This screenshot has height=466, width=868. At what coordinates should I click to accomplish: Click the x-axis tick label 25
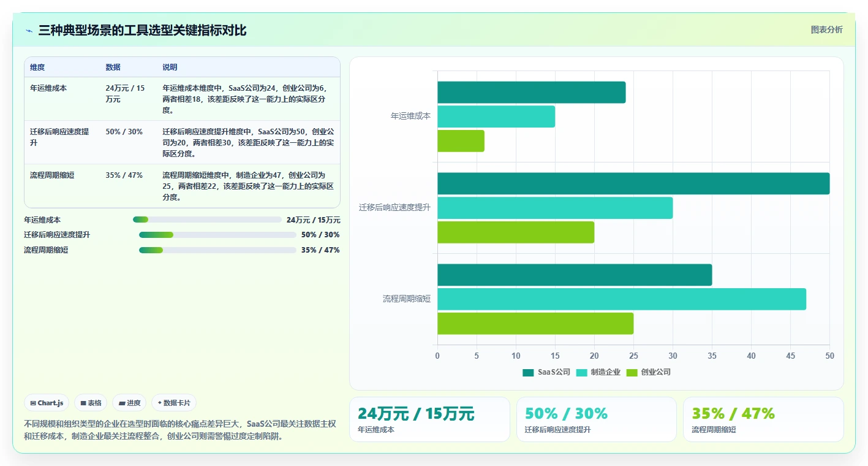pos(633,356)
